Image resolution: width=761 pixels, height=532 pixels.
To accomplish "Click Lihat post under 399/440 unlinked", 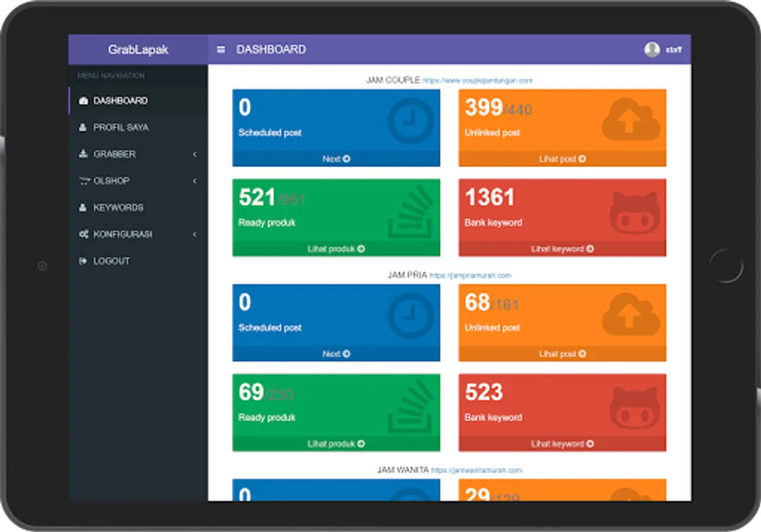I will coord(562,159).
